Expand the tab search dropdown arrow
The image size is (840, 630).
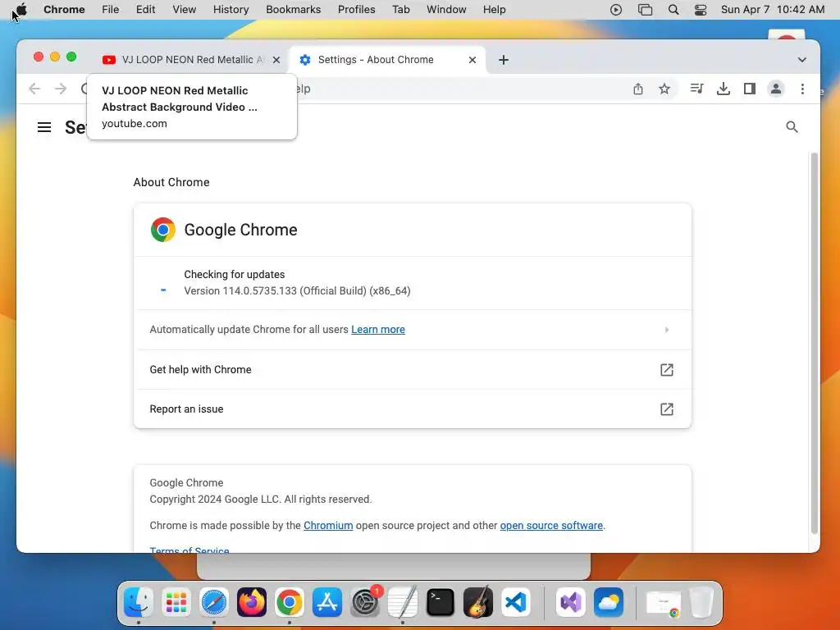(802, 60)
